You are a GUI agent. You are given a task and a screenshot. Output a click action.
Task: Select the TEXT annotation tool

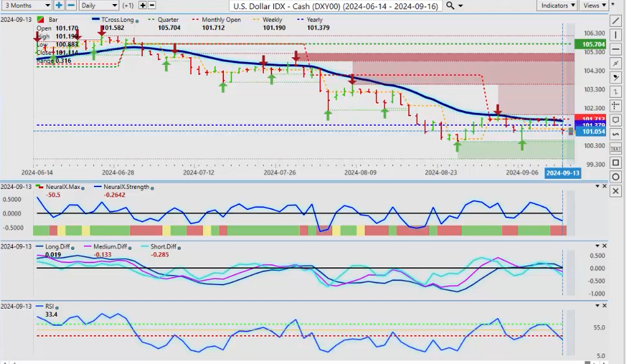coord(616,149)
